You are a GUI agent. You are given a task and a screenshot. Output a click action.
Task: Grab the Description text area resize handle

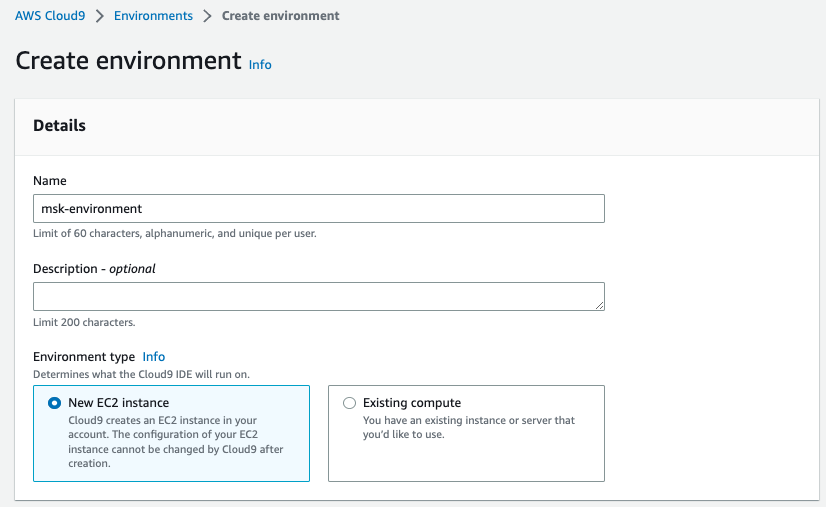[x=599, y=306]
